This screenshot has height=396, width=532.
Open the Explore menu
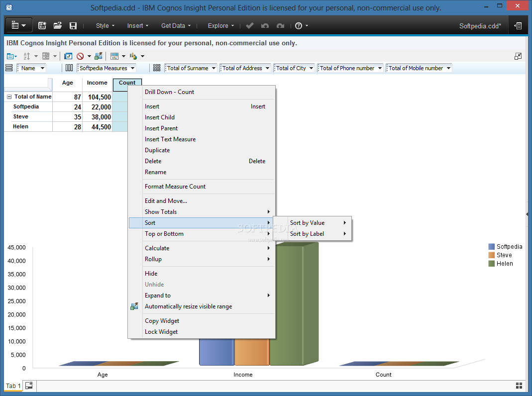(x=221, y=26)
